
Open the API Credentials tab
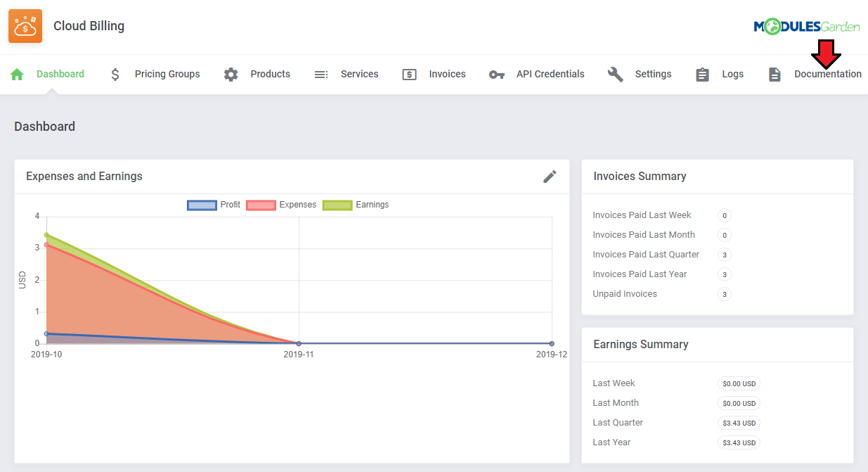click(x=550, y=74)
